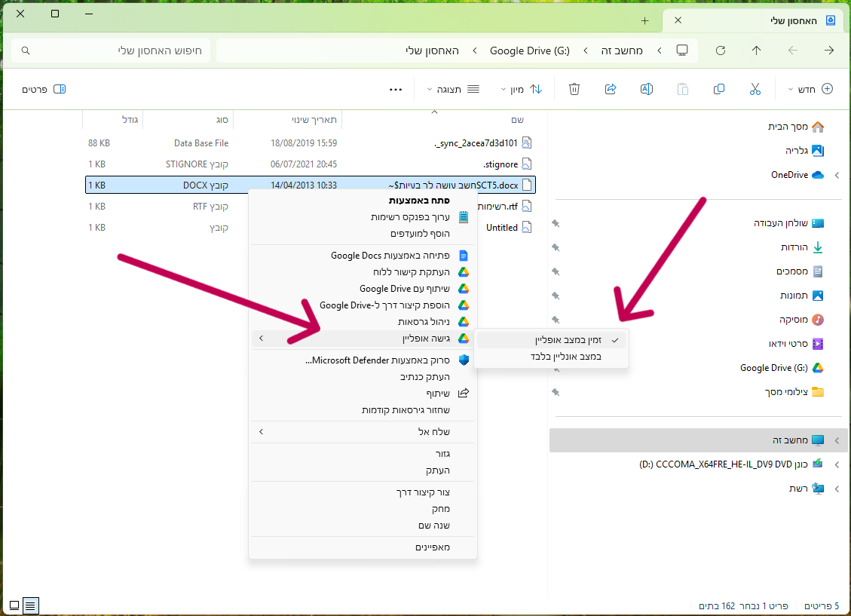This screenshot has width=851, height=616.
Task: Expand the OneDrive tree node
Action: pyautogui.click(x=837, y=176)
